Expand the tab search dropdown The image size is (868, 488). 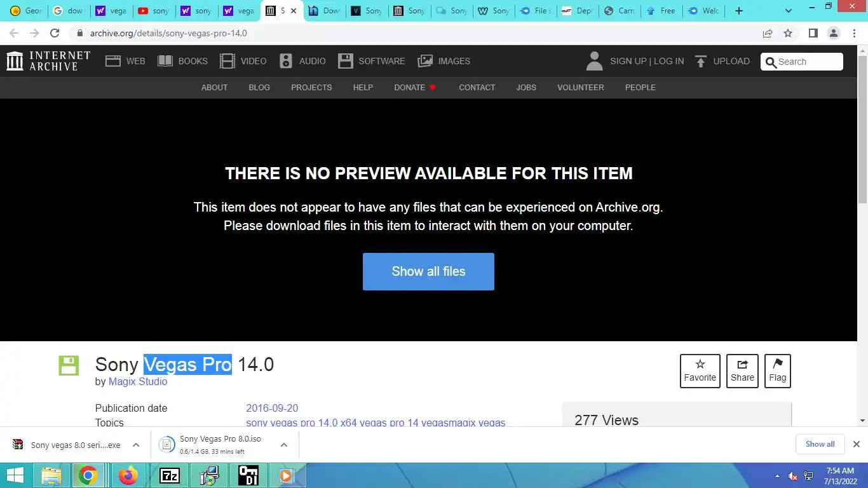point(789,11)
